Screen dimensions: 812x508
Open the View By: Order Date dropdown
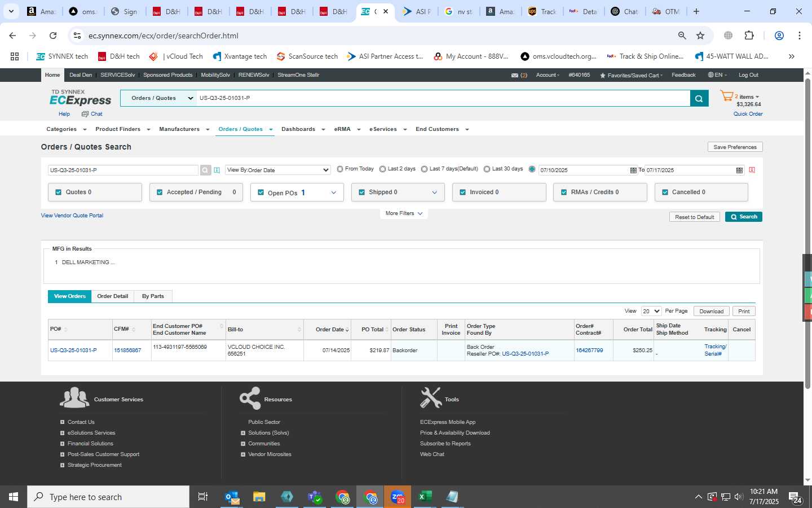tap(278, 170)
